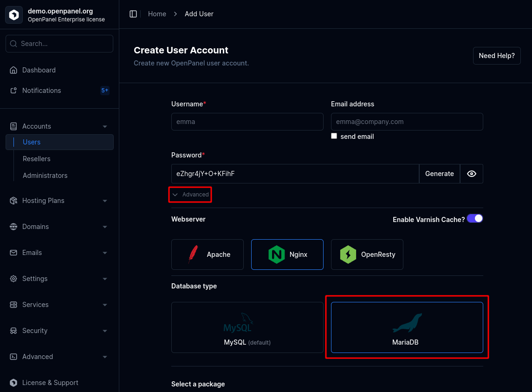Expand sidebar Advanced dropdown arrow

pyautogui.click(x=105, y=357)
